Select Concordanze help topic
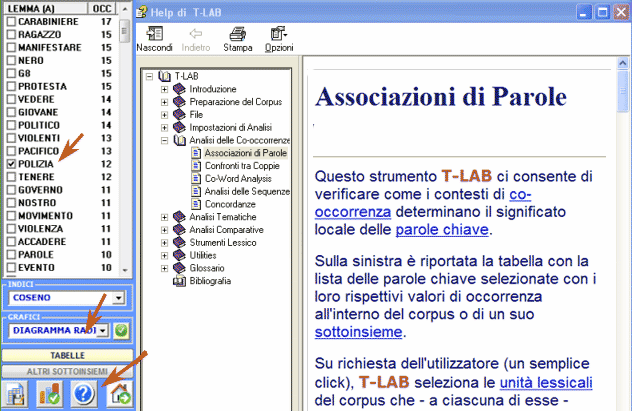The width and height of the screenshot is (632, 411). point(230,204)
